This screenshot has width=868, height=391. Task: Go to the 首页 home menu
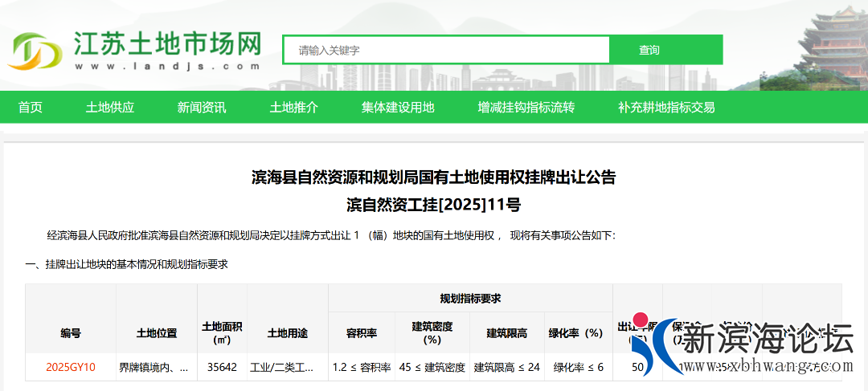coord(31,108)
